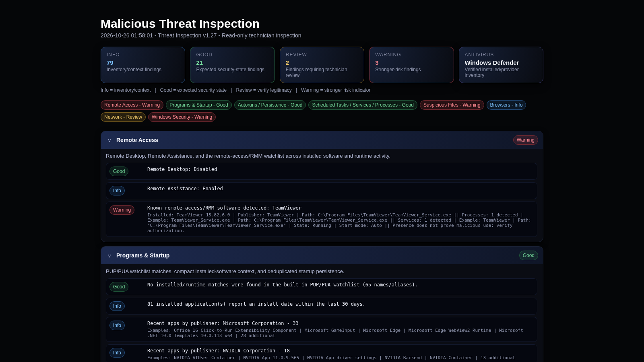Select the INFO summary card showing 79

click(143, 65)
